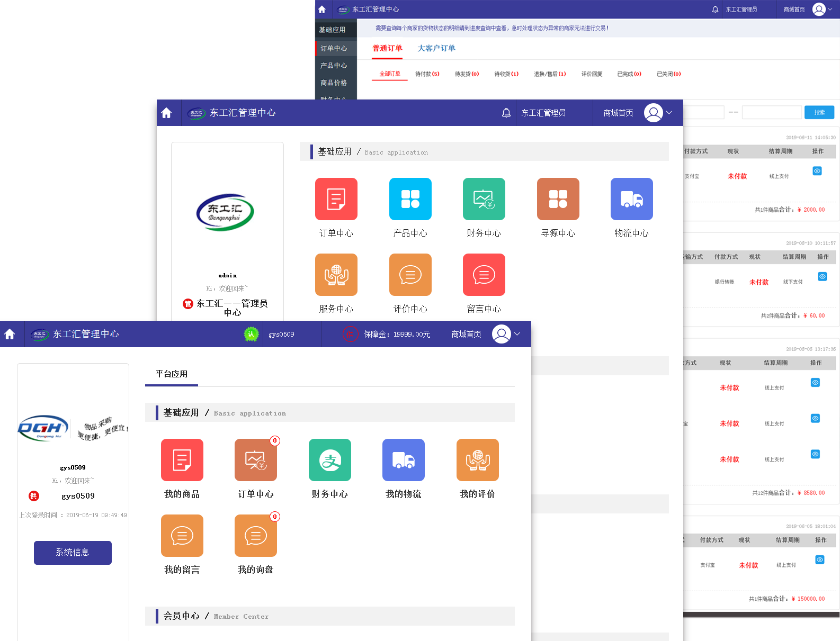Click the 系统信息 button
Screen dimensions: 840x641
pyautogui.click(x=73, y=553)
